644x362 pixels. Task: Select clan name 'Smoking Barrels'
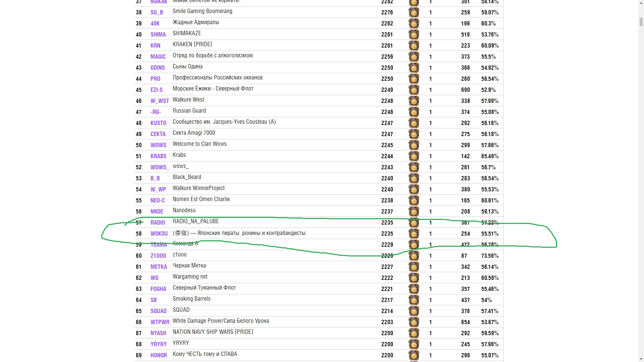click(192, 299)
